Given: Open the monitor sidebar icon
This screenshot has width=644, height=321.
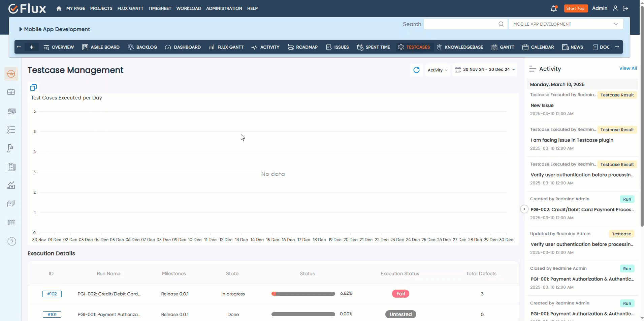Looking at the screenshot, I should pos(11,111).
